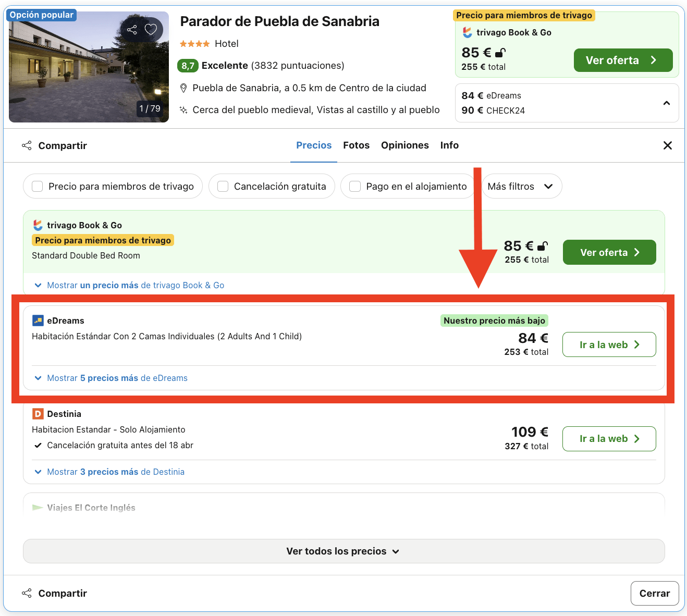Click Ir a la web for Destinia
This screenshot has width=687, height=616.
coord(609,439)
